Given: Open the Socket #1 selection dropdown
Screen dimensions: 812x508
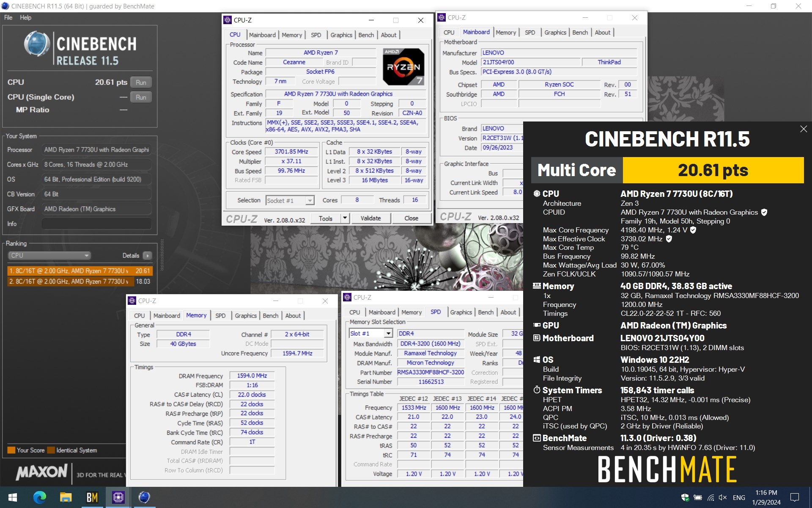Looking at the screenshot, I should [290, 201].
